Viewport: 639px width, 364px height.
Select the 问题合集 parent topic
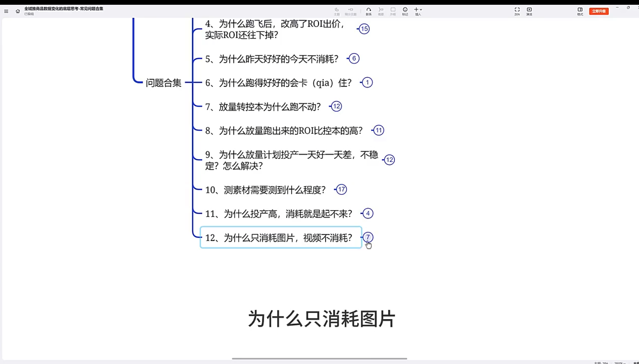pyautogui.click(x=163, y=83)
